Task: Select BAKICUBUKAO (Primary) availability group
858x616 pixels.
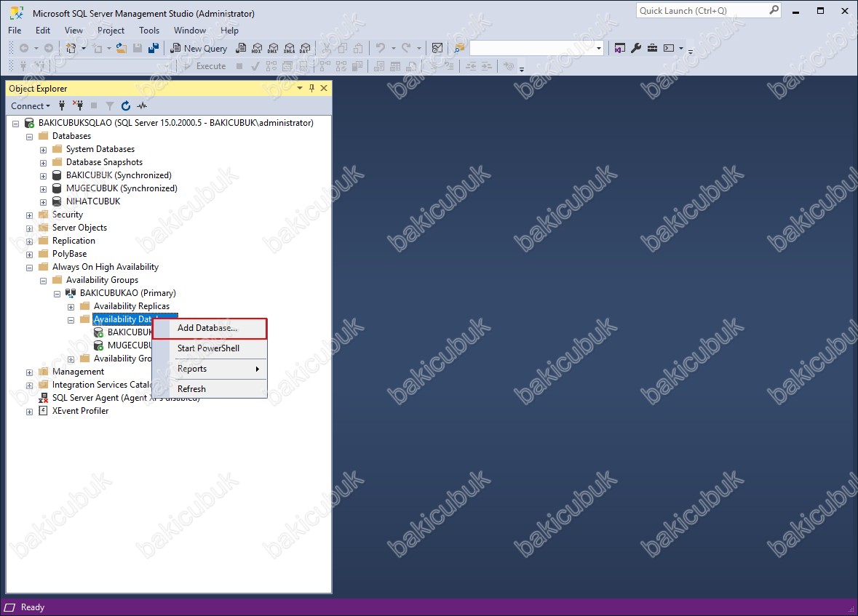Action: coord(127,292)
